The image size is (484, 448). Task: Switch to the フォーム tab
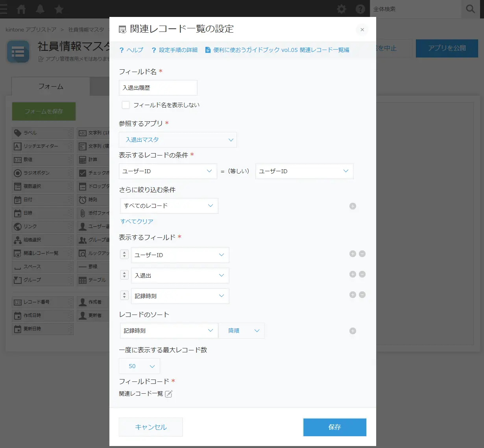tap(51, 86)
